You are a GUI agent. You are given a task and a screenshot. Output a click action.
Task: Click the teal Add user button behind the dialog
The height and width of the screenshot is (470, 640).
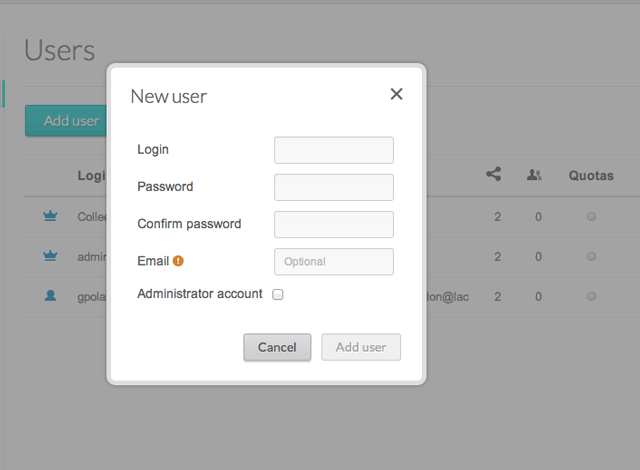[x=66, y=121]
